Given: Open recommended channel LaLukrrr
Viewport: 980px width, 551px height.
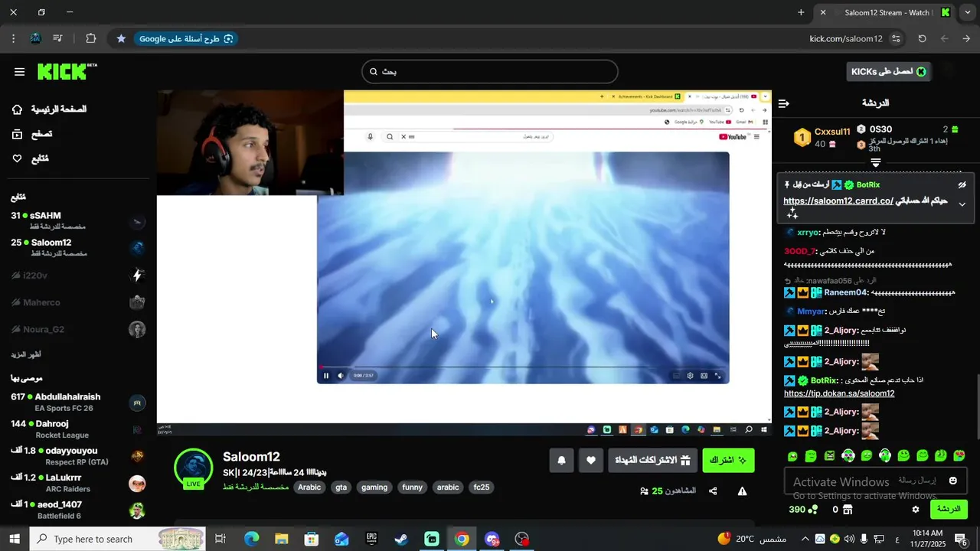Looking at the screenshot, I should click(x=78, y=483).
